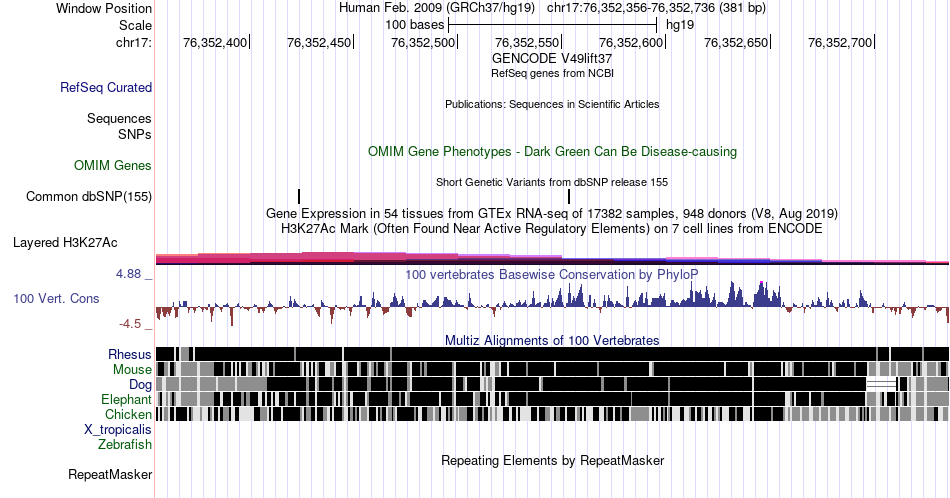Click the Scale label
The width and height of the screenshot is (950, 498).
pyautogui.click(x=136, y=25)
